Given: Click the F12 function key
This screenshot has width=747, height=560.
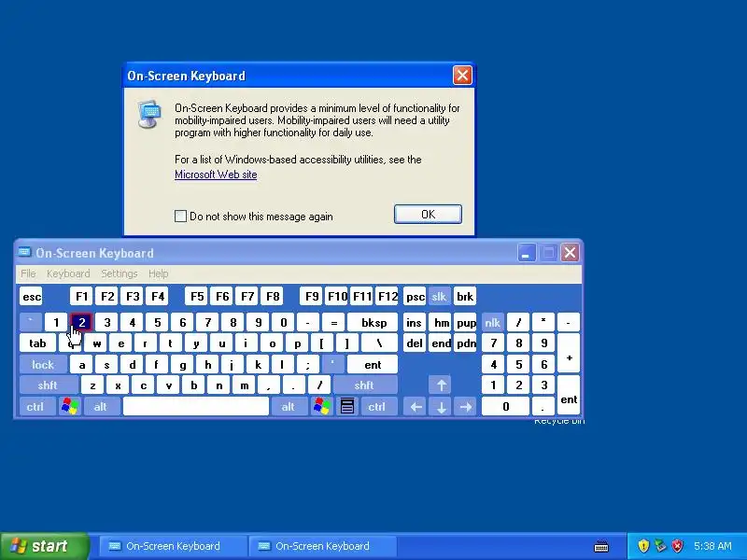Looking at the screenshot, I should point(387,296).
